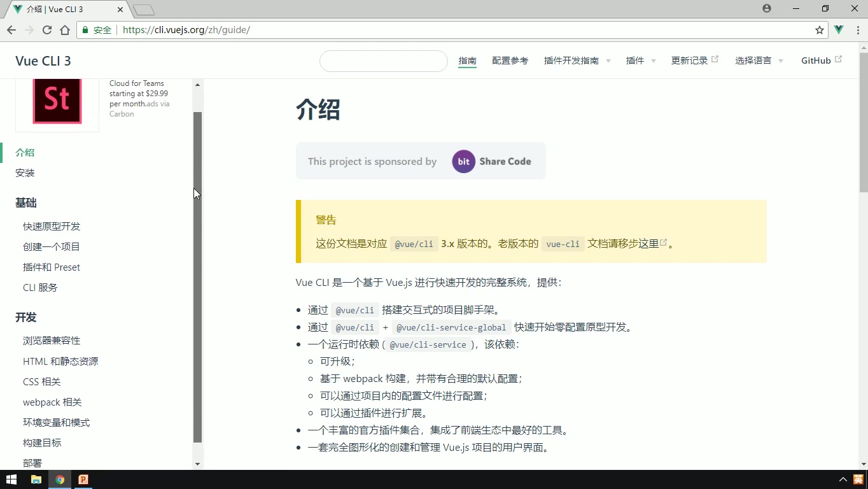Expand the 插件开发指南 dropdown
Viewport: 868px width, 489px height.
(x=577, y=60)
